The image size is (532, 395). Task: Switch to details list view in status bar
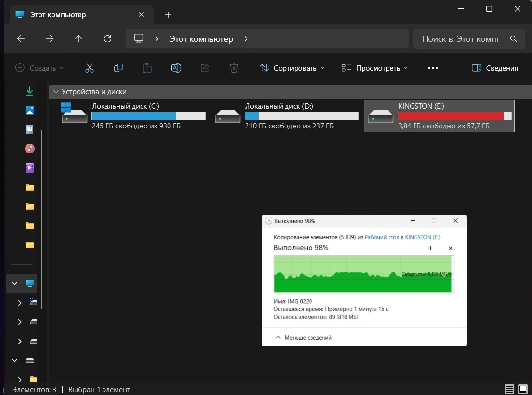(x=509, y=389)
